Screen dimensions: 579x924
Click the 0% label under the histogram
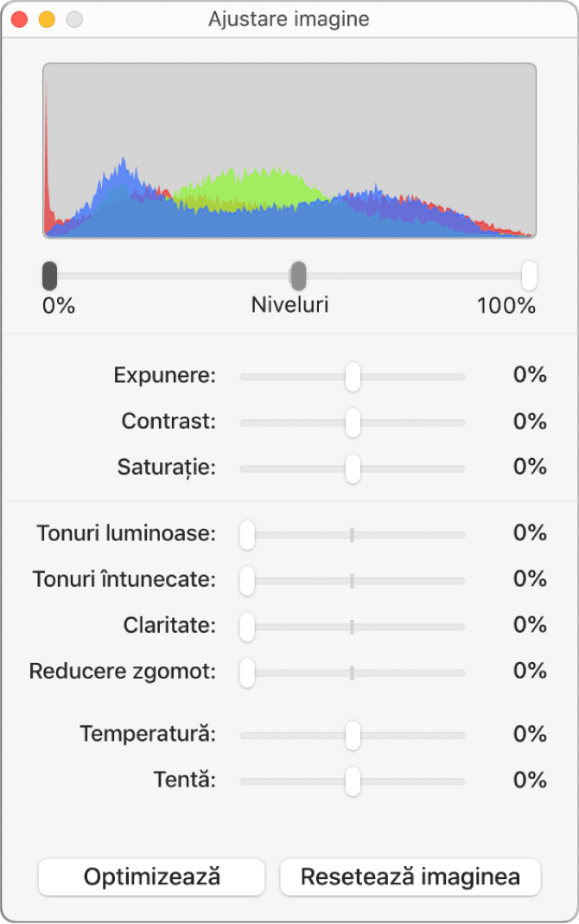click(58, 304)
